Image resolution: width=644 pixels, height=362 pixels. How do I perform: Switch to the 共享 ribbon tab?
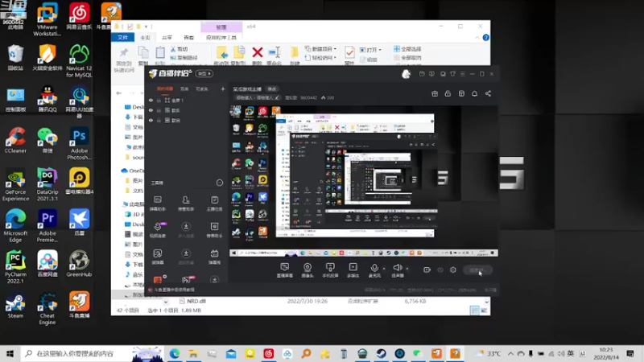point(167,37)
